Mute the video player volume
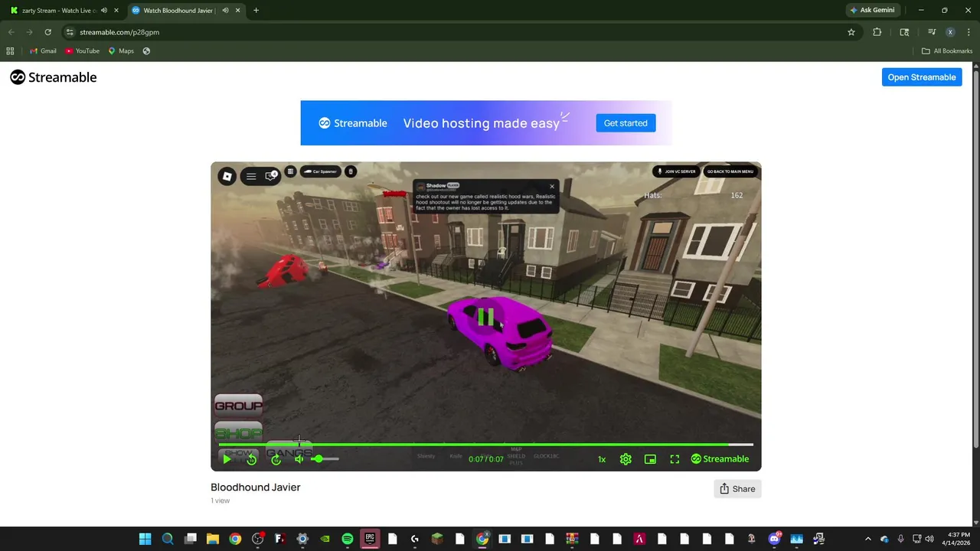 pos(299,459)
